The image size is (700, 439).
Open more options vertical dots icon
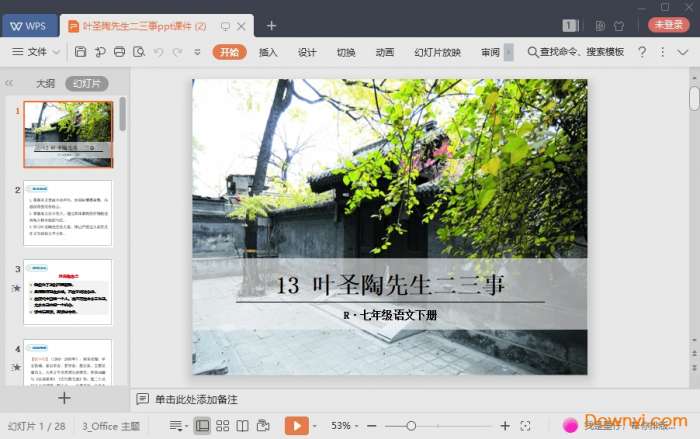click(662, 52)
